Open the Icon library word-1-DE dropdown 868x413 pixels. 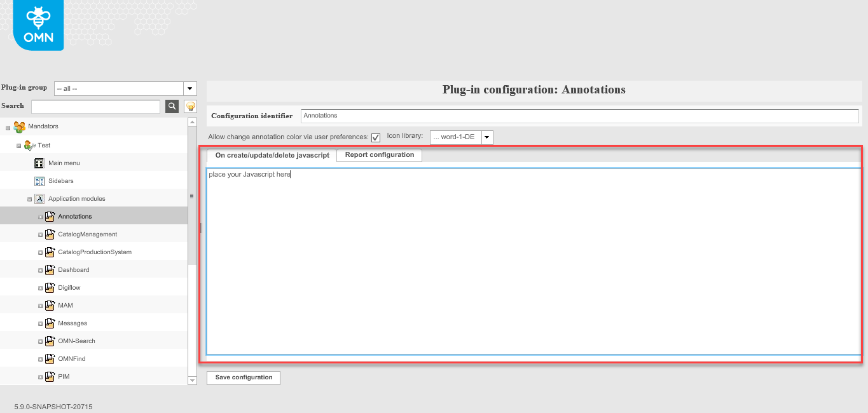click(486, 137)
